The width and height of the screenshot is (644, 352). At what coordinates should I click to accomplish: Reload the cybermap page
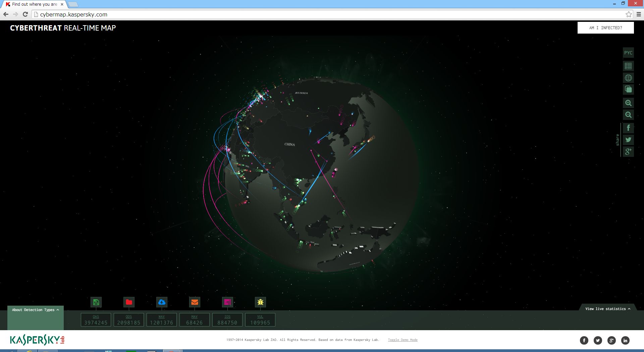point(25,14)
